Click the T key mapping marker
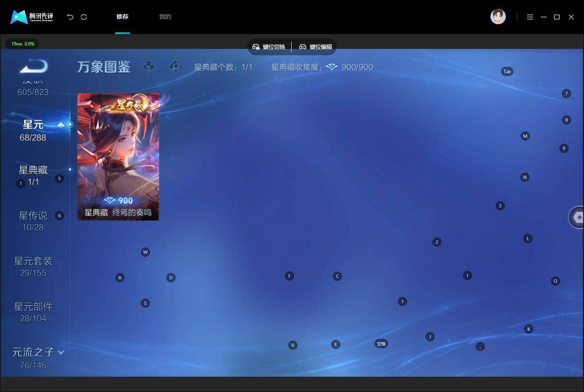584x392 pixels. 21,184
